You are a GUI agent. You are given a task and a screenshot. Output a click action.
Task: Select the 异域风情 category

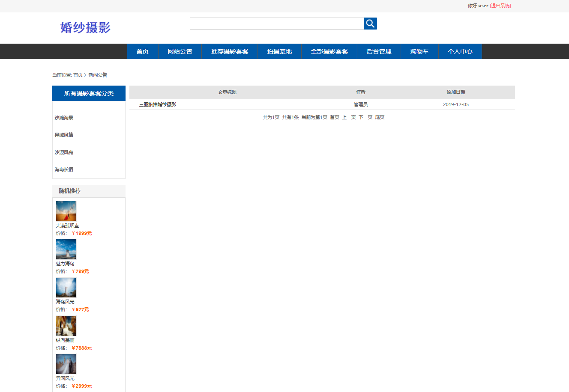pyautogui.click(x=64, y=135)
